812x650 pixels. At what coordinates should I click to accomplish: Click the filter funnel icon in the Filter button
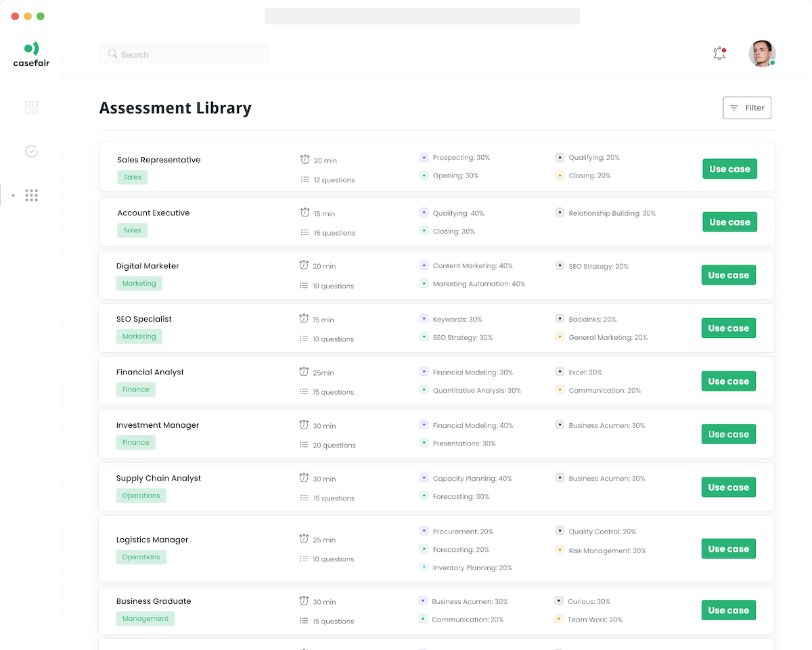734,107
